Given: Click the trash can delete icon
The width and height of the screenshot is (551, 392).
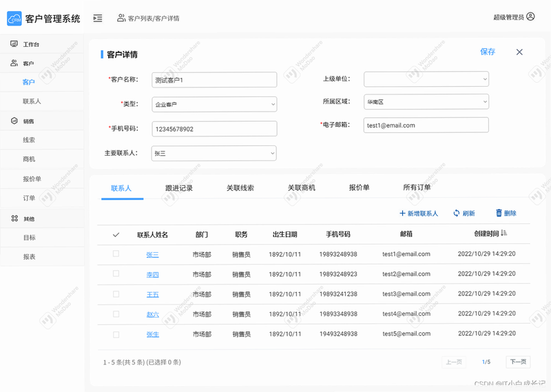Looking at the screenshot, I should (x=499, y=213).
